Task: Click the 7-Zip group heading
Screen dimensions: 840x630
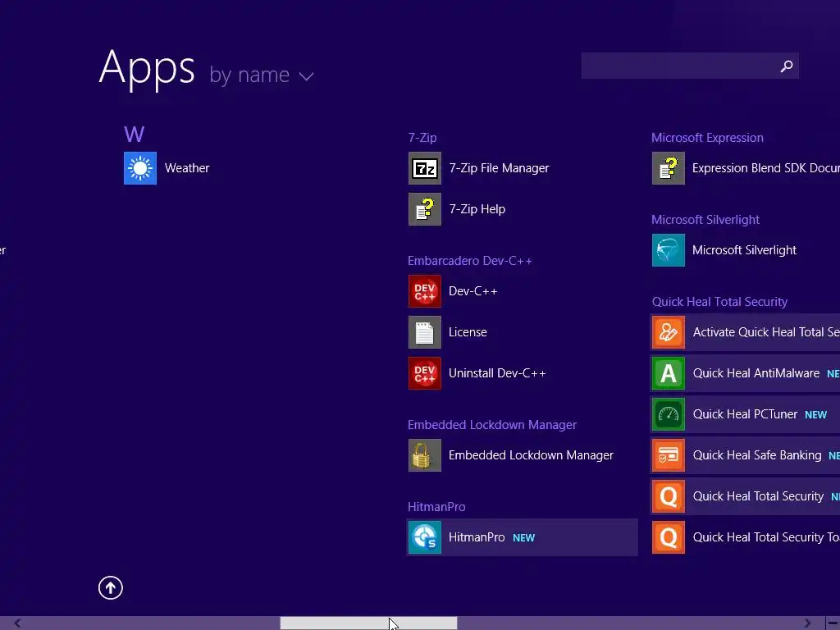Action: click(x=422, y=138)
